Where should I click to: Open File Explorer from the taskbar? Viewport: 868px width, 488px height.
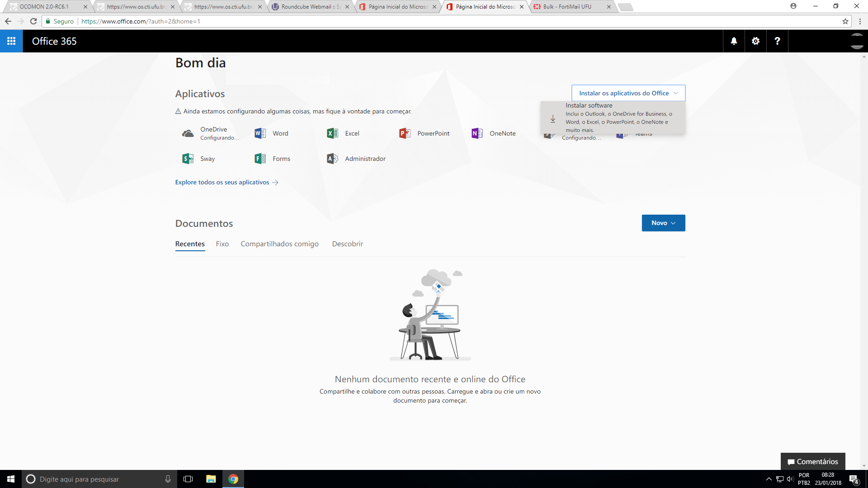[211, 479]
